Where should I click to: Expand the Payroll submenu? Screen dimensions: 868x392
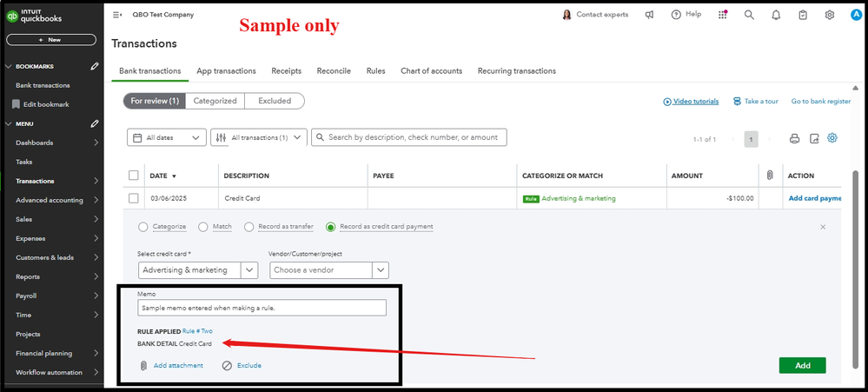click(x=96, y=296)
